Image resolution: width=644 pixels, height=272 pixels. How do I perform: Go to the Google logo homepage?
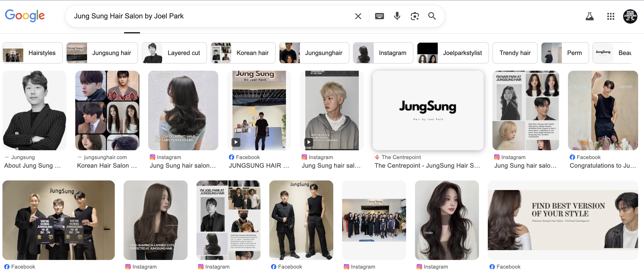(25, 16)
